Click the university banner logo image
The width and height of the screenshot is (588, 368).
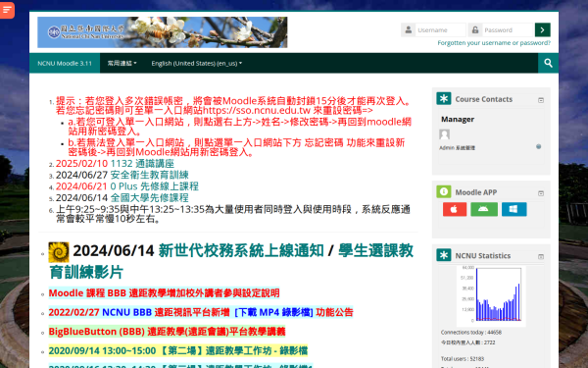163,32
